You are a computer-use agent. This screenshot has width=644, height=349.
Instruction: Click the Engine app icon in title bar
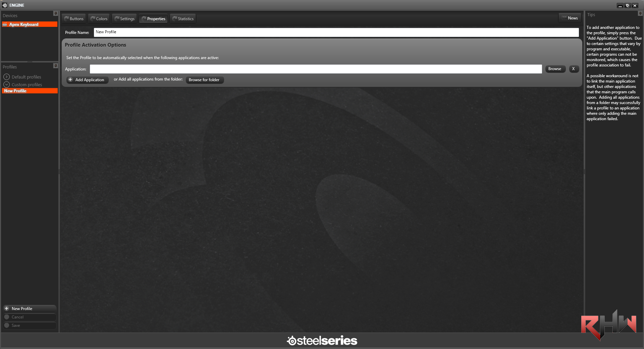click(5, 5)
